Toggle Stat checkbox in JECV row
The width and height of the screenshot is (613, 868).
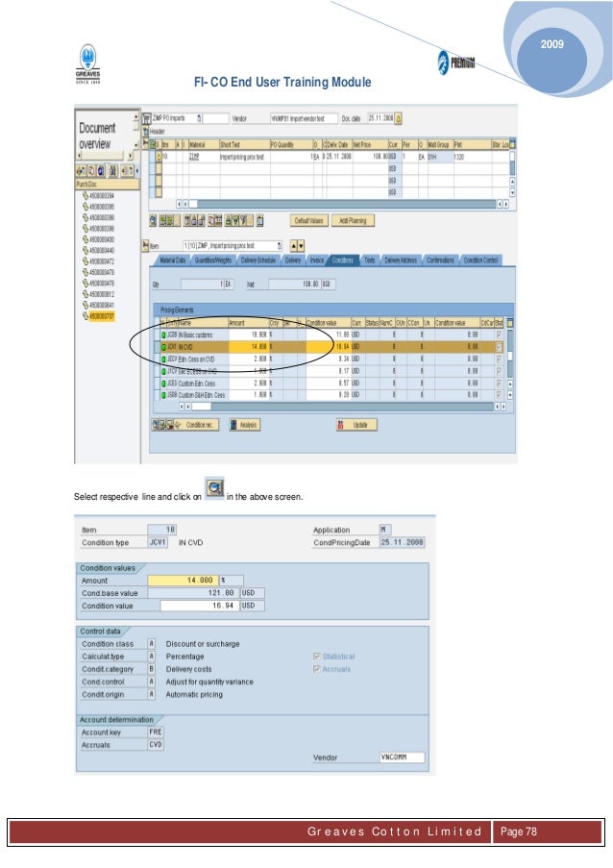[499, 360]
